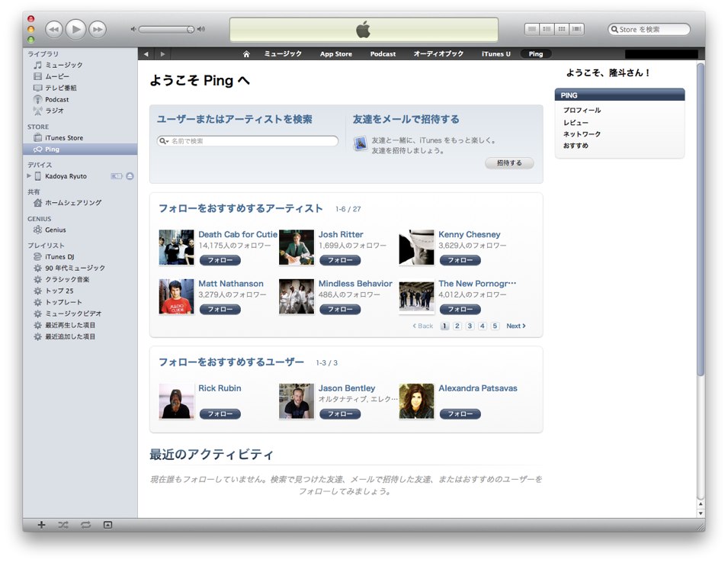
Task: Click the previous track rewind button
Action: pos(53,29)
